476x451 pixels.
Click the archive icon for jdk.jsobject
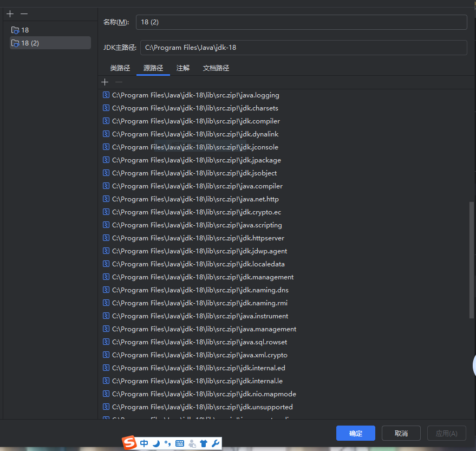click(x=106, y=173)
